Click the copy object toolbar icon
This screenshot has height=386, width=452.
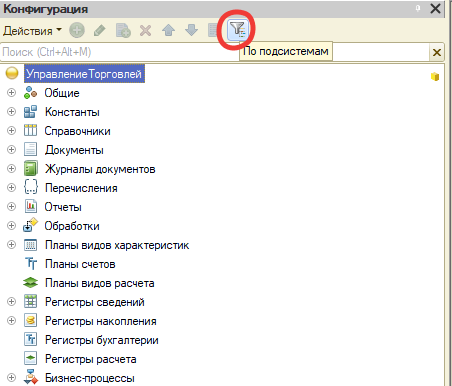(123, 31)
